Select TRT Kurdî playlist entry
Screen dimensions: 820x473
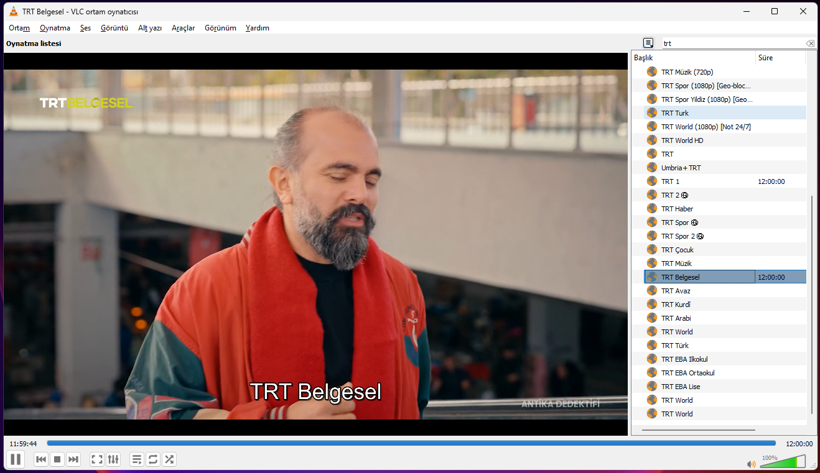pyautogui.click(x=725, y=304)
